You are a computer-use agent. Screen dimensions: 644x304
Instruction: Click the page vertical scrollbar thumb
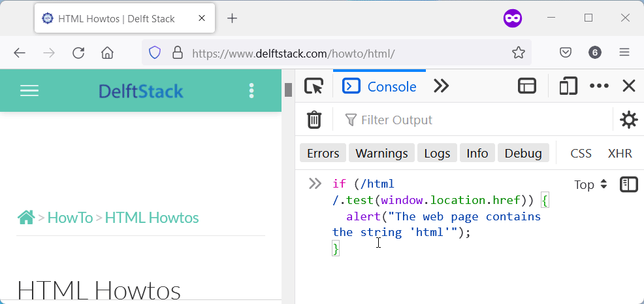click(288, 90)
